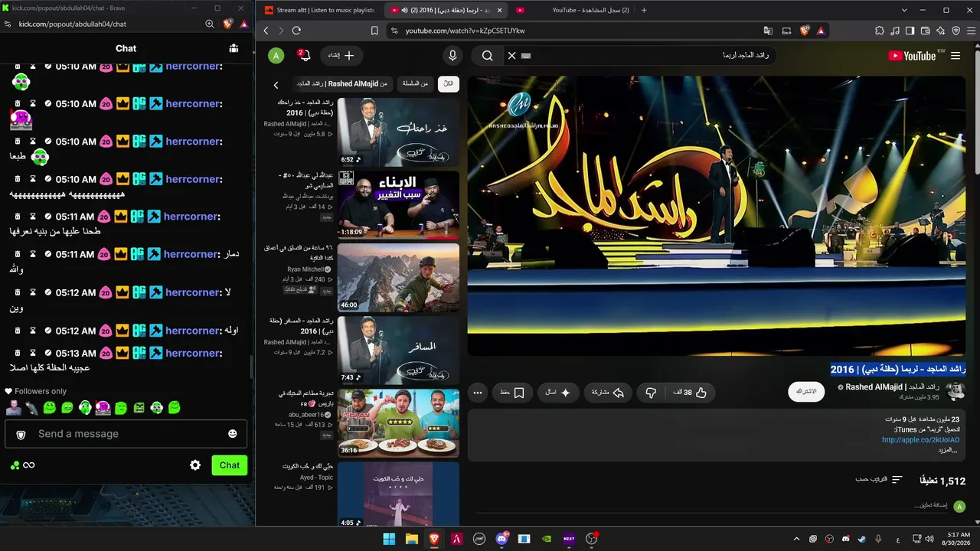Open the emote picker in Kick chat
980x551 pixels.
[233, 434]
